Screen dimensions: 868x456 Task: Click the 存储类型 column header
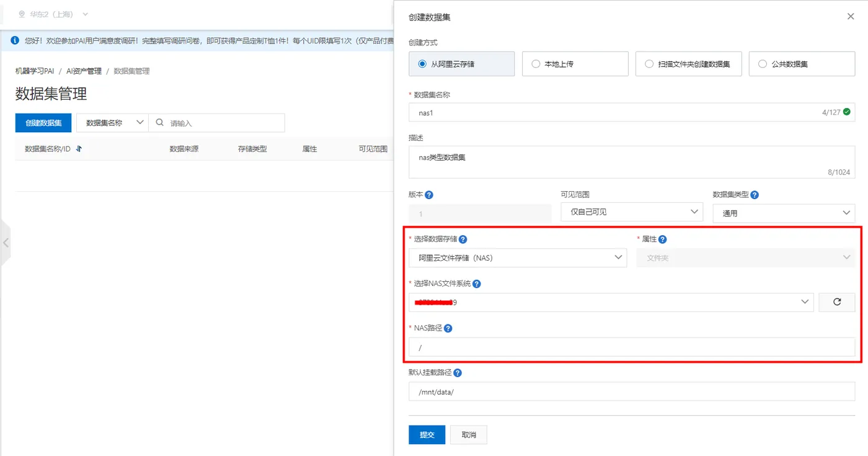(x=252, y=149)
